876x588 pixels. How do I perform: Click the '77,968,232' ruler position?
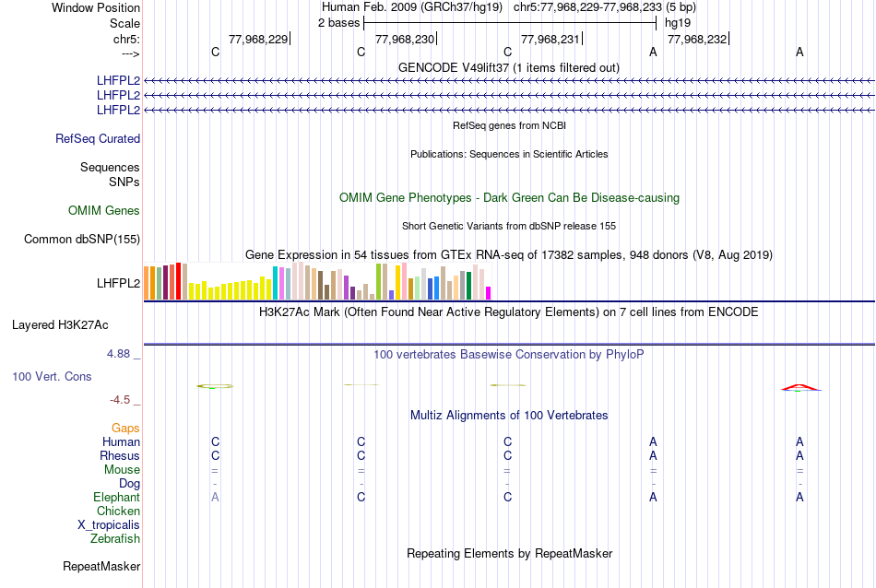(697, 39)
